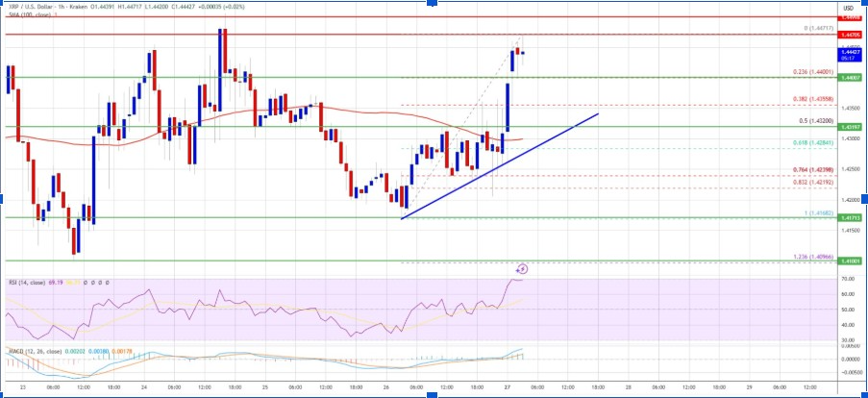868x398 pixels.
Task: Click the date label 28 on time axis
Action: point(627,387)
